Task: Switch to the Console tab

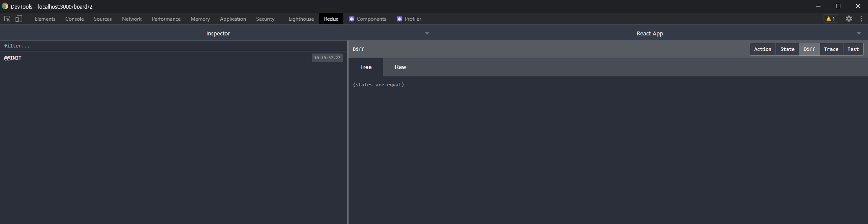Action: 75,19
